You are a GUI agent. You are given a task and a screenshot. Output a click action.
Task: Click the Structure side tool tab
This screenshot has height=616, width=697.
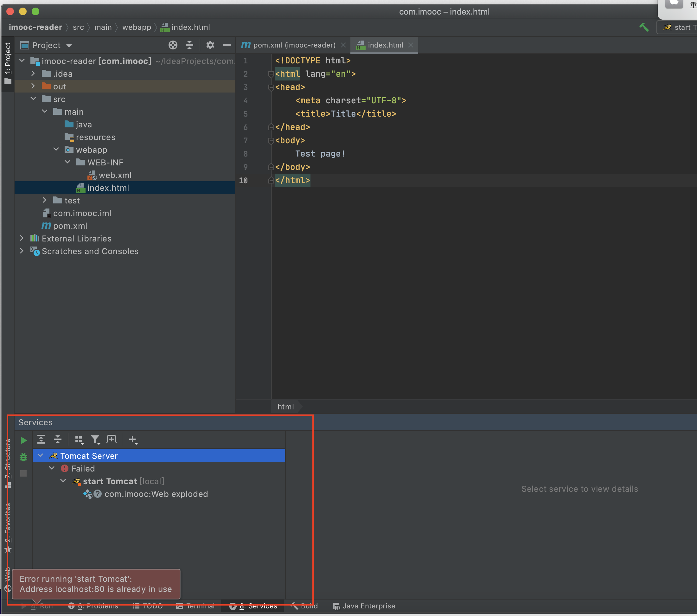click(x=8, y=464)
